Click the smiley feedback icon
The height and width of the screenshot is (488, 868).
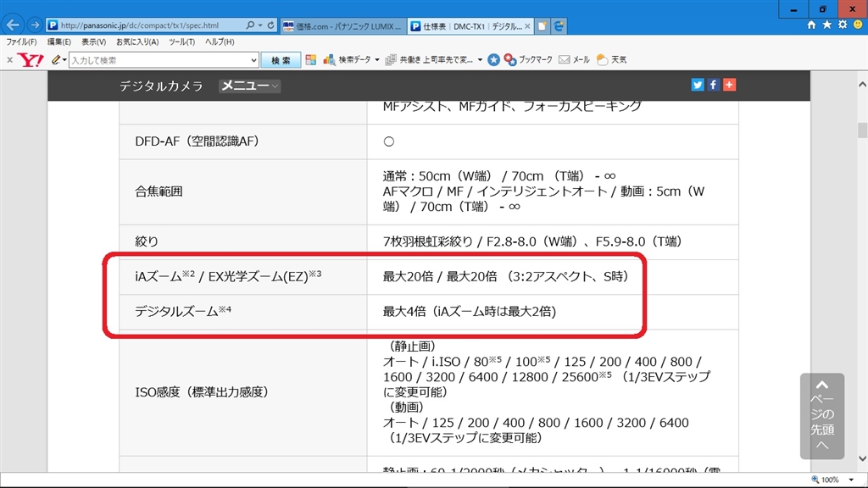point(858,25)
